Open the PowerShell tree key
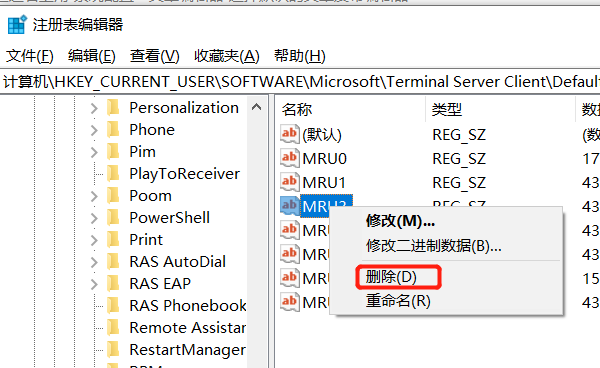Image resolution: width=600 pixels, height=368 pixels. (170, 218)
